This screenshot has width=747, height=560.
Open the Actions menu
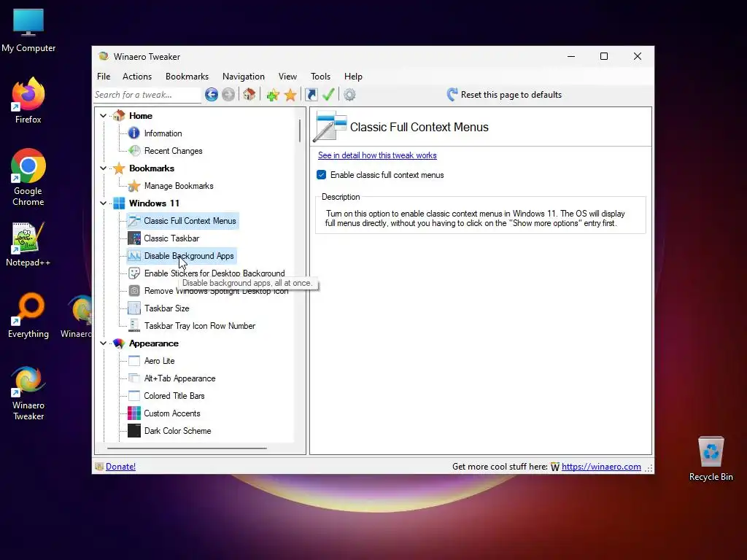pyautogui.click(x=136, y=76)
